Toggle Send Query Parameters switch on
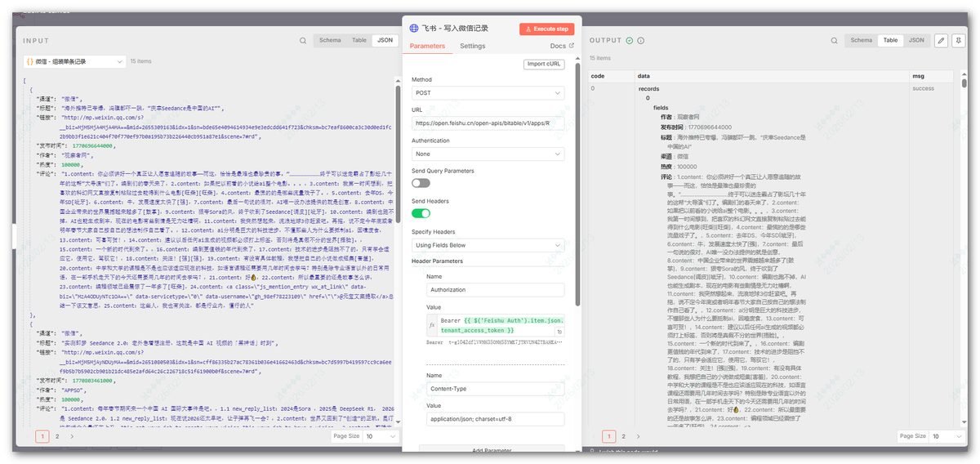Screen dimensions: 980x464 [x=421, y=183]
